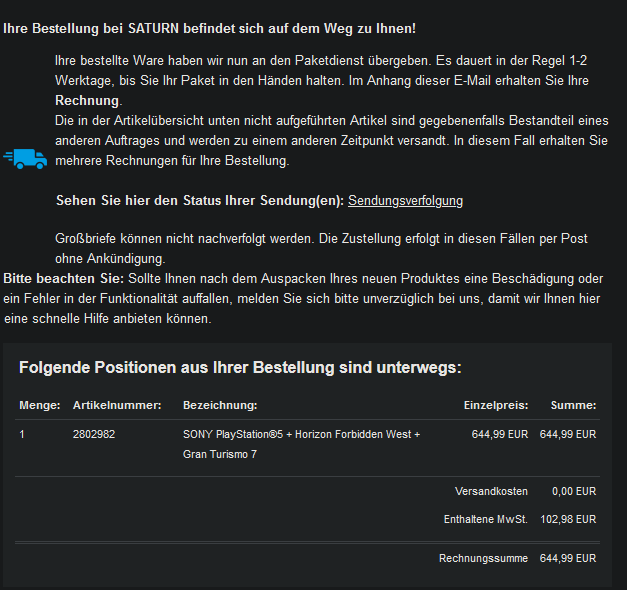The image size is (627, 590).
Task: Click the 'Menge:' column header
Action: pyautogui.click(x=40, y=405)
